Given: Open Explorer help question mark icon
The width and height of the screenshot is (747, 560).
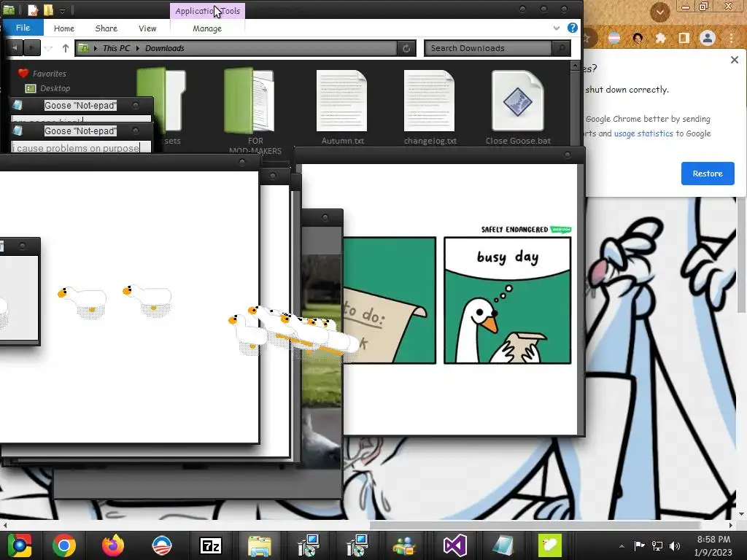Looking at the screenshot, I should point(573,28).
